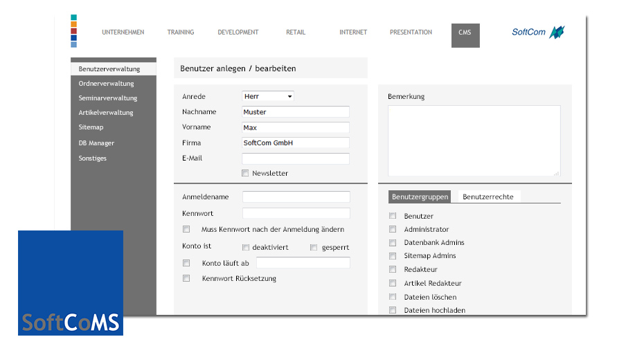The height and width of the screenshot is (346, 644).
Task: Select the CMS menu item
Action: [x=465, y=35]
